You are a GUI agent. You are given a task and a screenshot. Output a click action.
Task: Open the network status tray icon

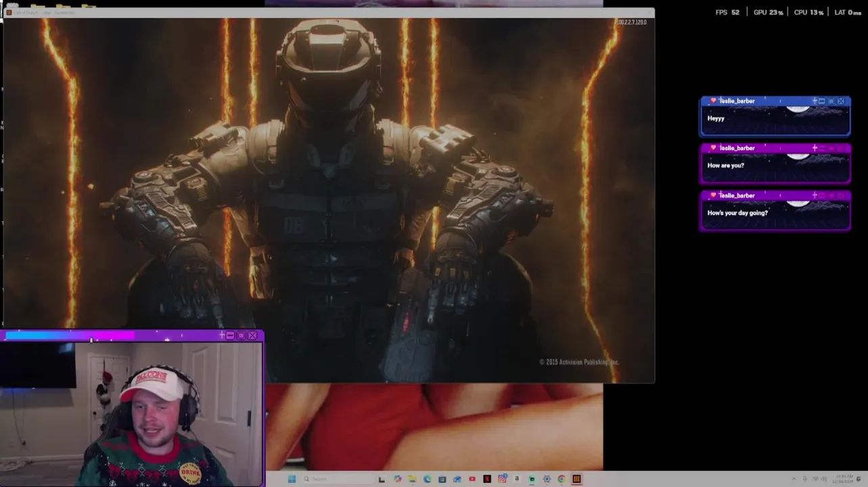point(816,479)
